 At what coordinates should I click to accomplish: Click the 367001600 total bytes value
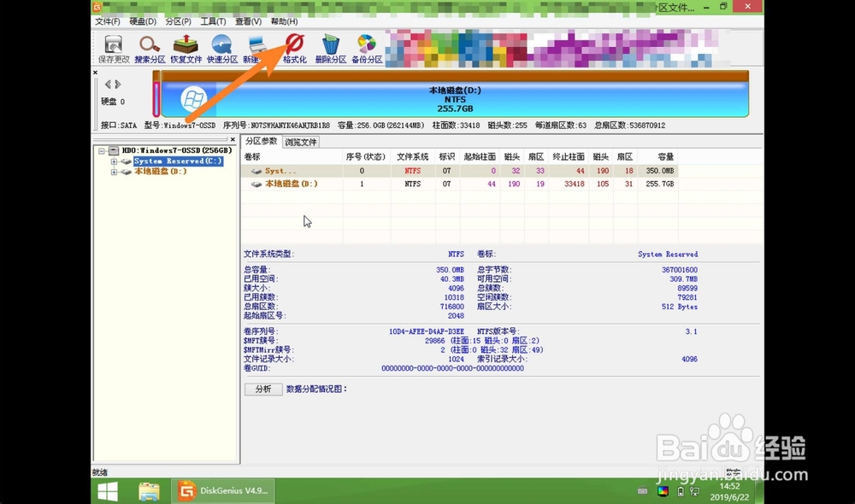(680, 270)
